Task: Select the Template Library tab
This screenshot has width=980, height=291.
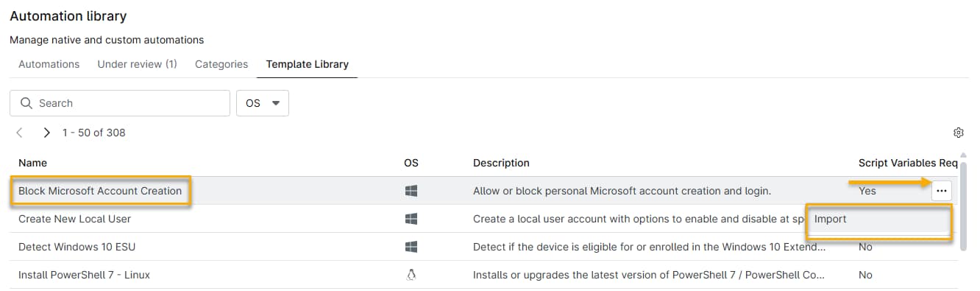Action: pyautogui.click(x=307, y=64)
